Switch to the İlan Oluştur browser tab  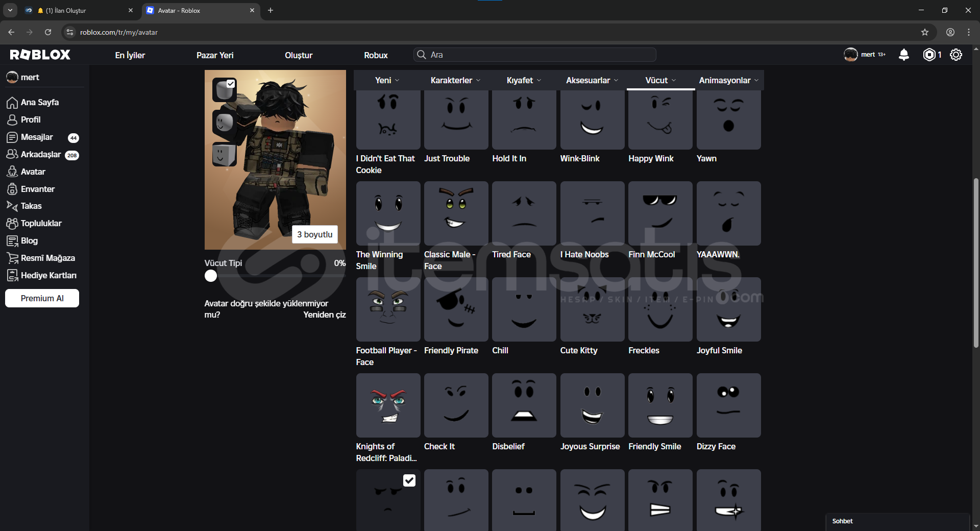point(79,10)
